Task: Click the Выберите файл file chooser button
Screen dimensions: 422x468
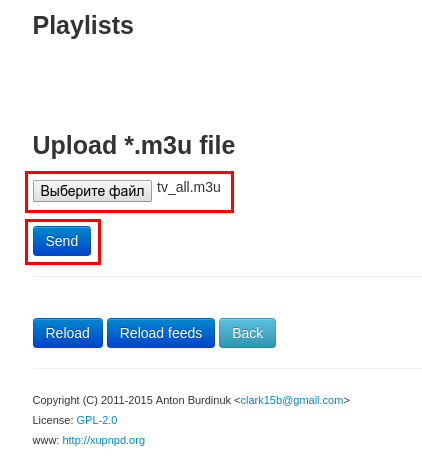Action: point(92,191)
